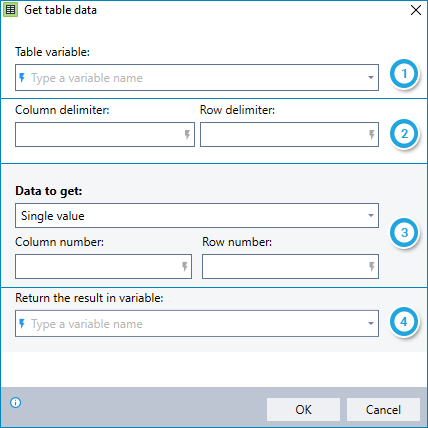Image resolution: width=428 pixels, height=428 pixels.
Task: Click lightning icon in Column number field
Action: click(x=185, y=266)
